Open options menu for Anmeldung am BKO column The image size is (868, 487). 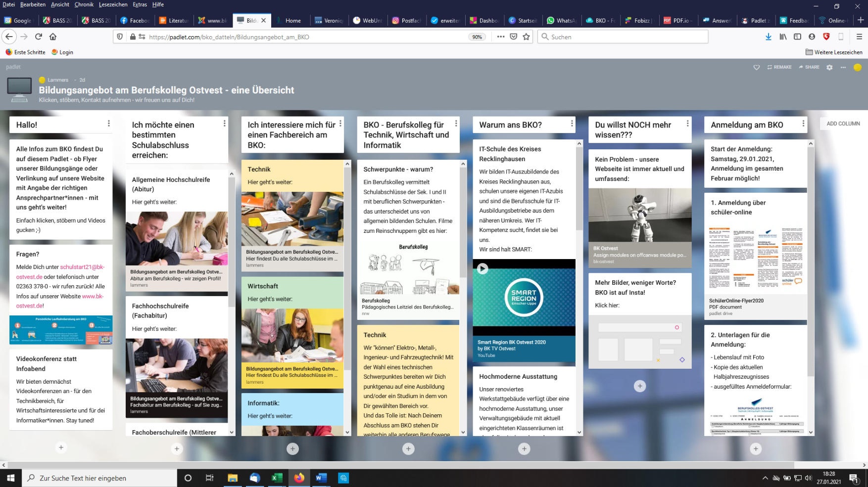(804, 124)
